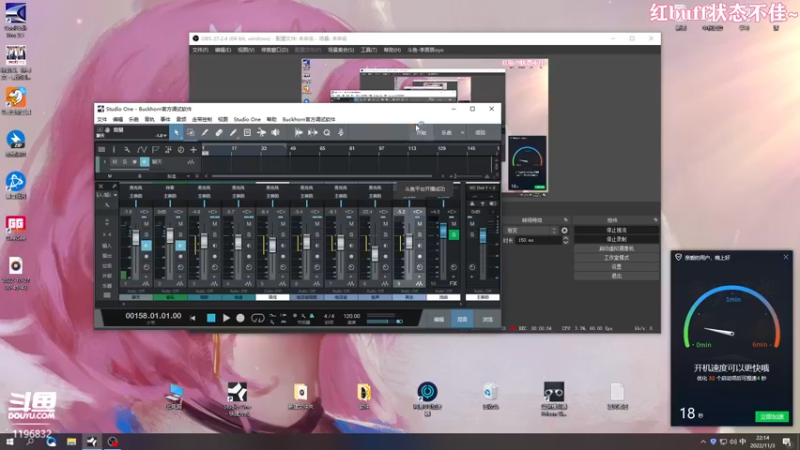Click 停止推流 stop streaming in OBS

click(616, 231)
